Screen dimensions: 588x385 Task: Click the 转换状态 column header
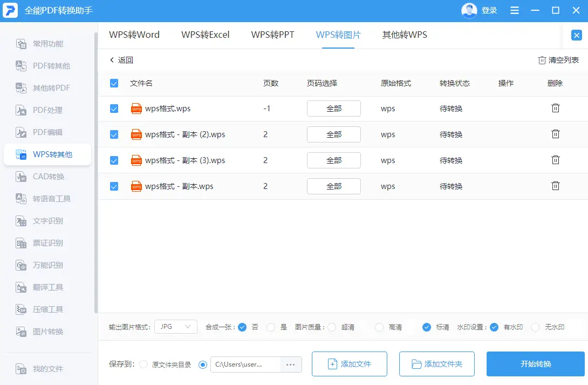click(455, 83)
